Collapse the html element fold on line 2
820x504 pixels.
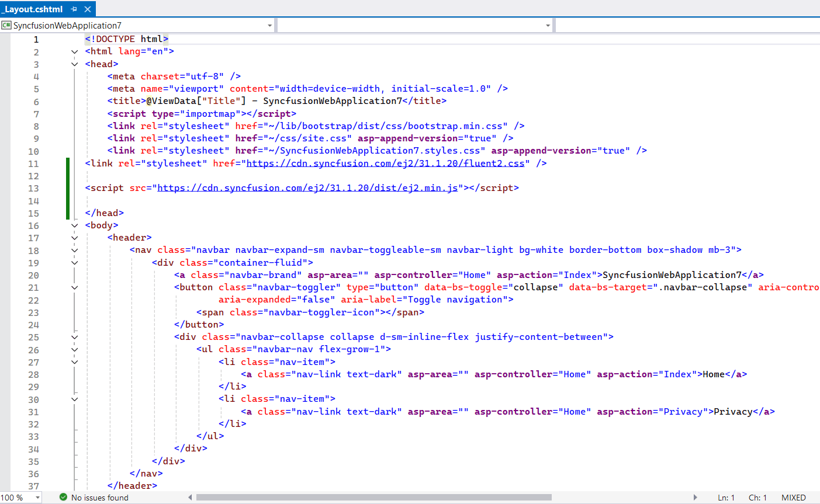pos(74,51)
